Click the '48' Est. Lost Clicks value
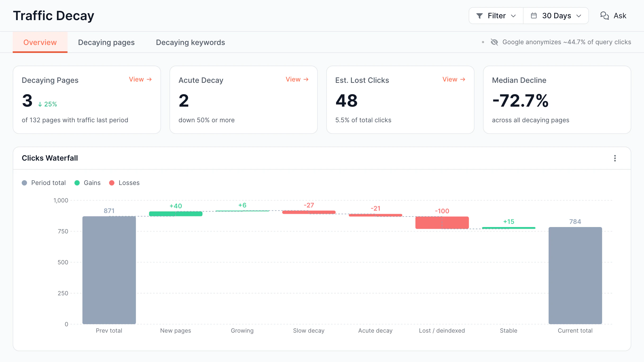This screenshot has height=362, width=644. click(x=346, y=101)
